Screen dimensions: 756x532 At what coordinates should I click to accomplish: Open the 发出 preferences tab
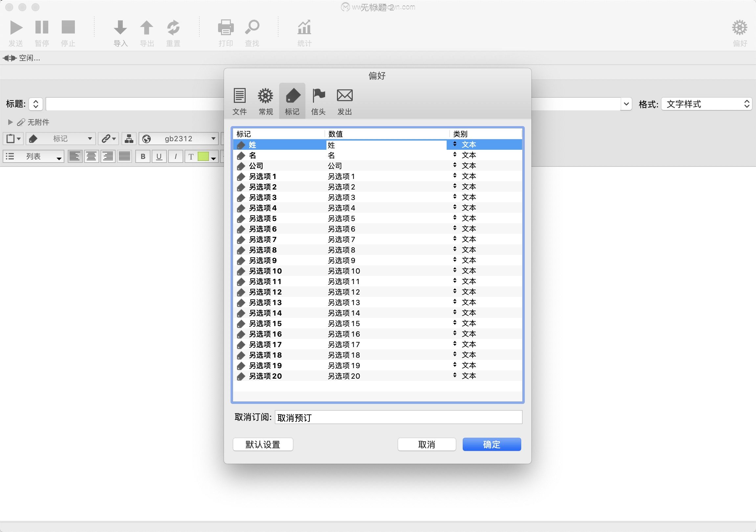(344, 100)
